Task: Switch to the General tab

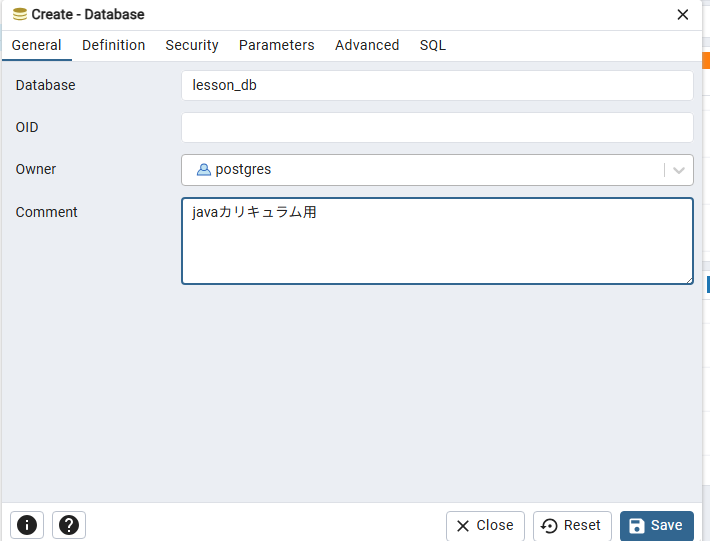Action: [x=36, y=45]
